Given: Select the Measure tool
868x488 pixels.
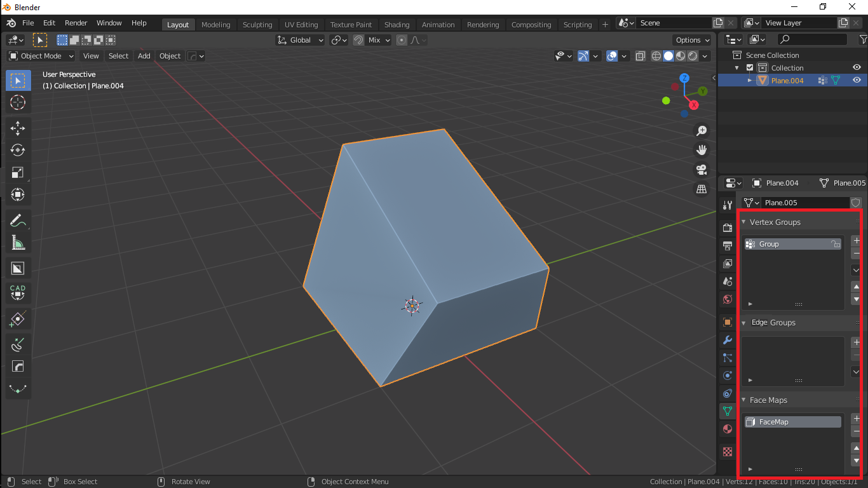Looking at the screenshot, I should tap(18, 243).
